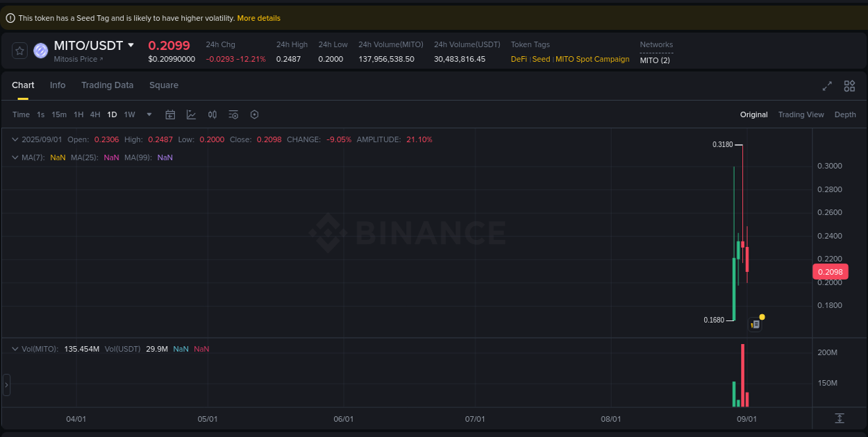This screenshot has width=868, height=437.
Task: Switch to the Trading Data tab
Action: point(108,85)
